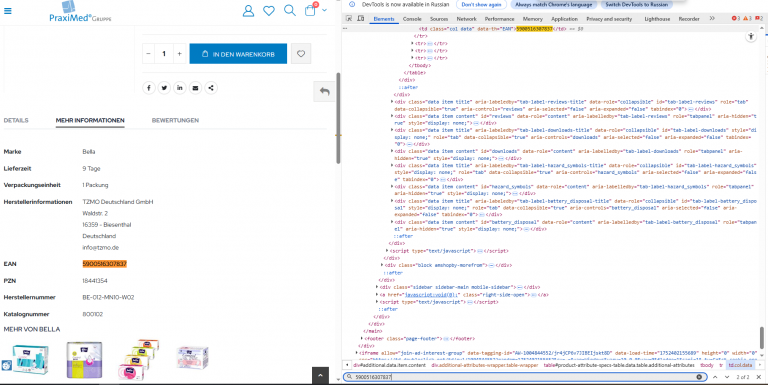Click the info@tzmo.de email text
The image size is (768, 385).
coord(100,247)
